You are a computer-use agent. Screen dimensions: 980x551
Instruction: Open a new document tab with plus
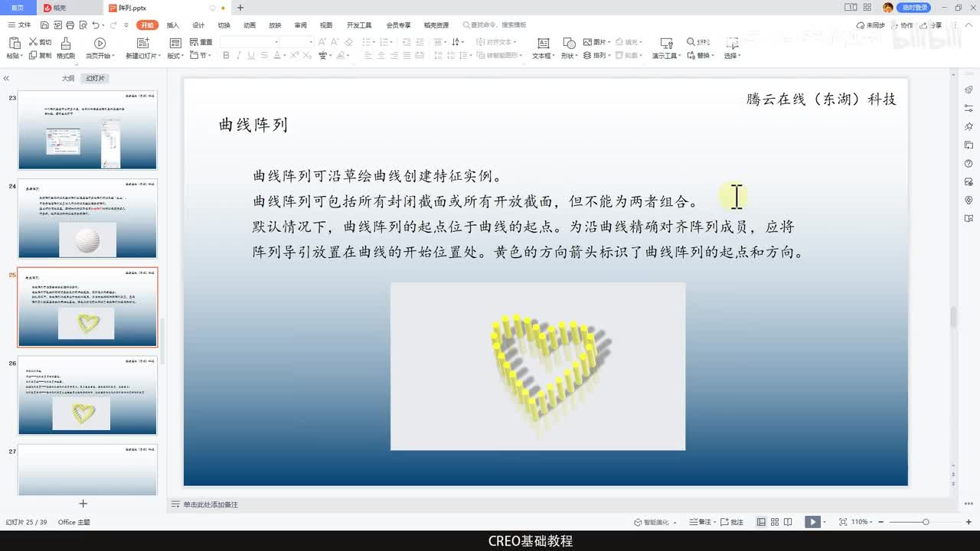point(240,8)
